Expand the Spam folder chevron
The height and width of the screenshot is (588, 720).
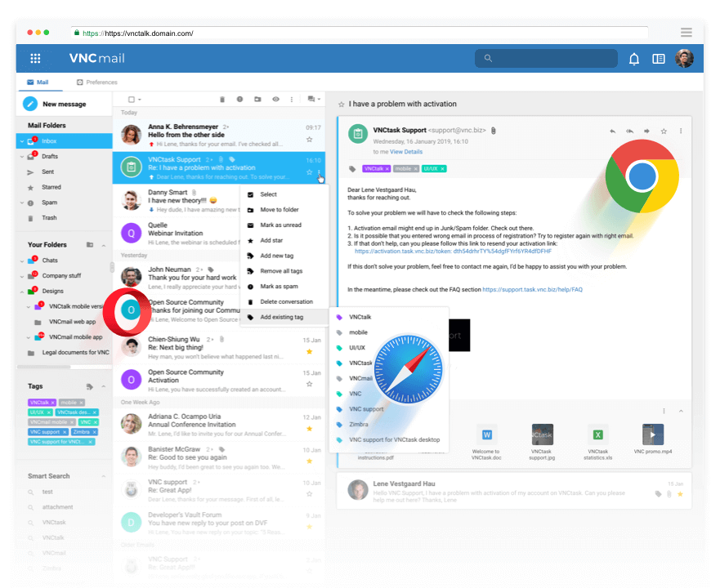(x=21, y=203)
